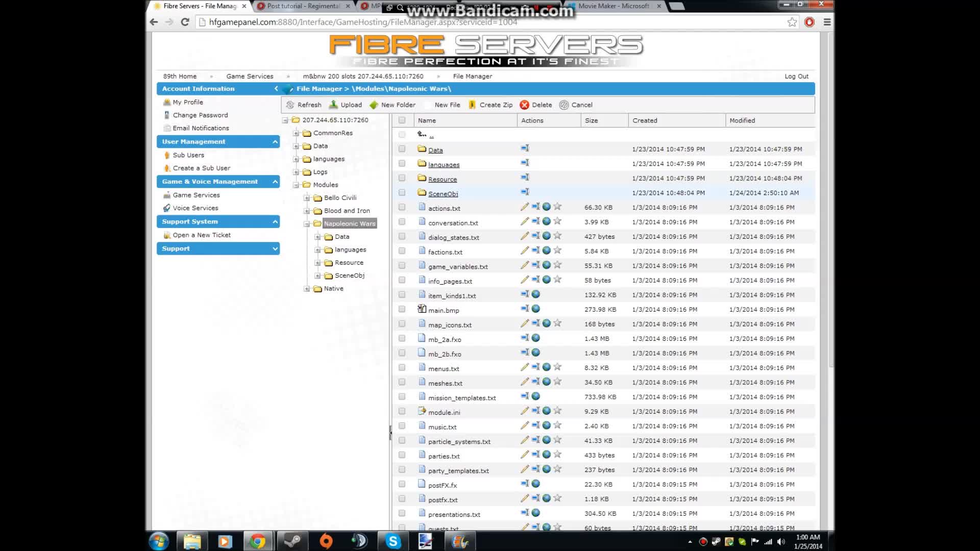Switch to Movie Maker browser tab

[614, 6]
